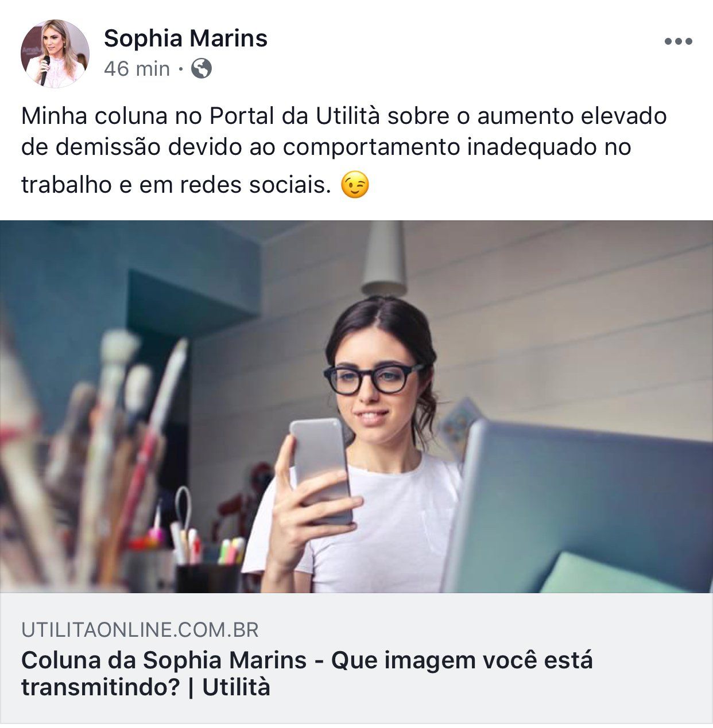Click the text 'trabalho e em redes sociais.'
The height and width of the screenshot is (728, 713).
click(x=177, y=185)
